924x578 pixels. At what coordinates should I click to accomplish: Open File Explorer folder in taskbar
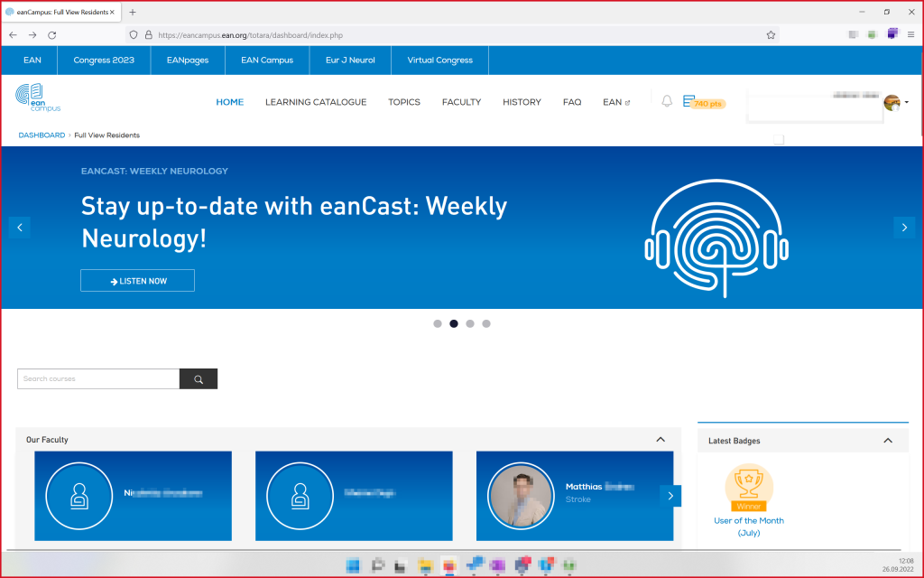coord(425,565)
